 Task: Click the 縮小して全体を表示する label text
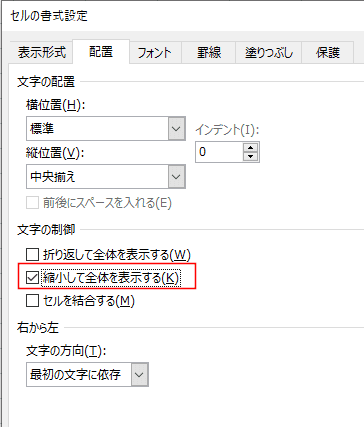[111, 278]
